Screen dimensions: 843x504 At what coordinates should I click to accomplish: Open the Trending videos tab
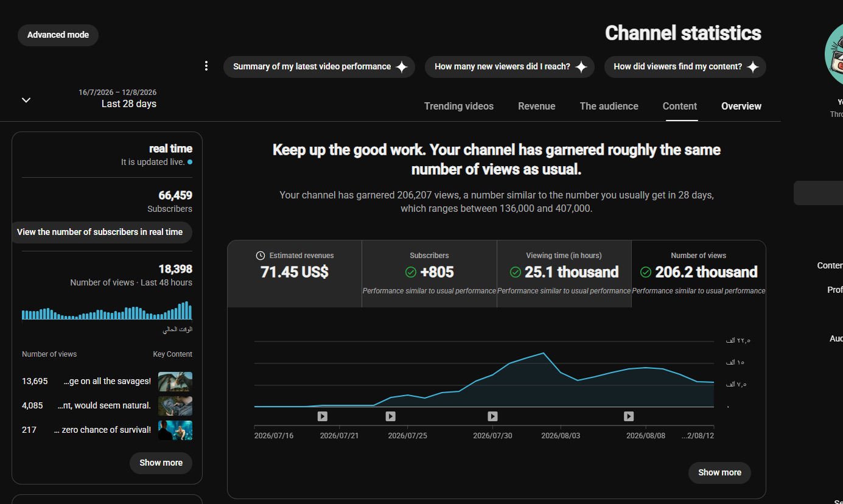(x=459, y=106)
